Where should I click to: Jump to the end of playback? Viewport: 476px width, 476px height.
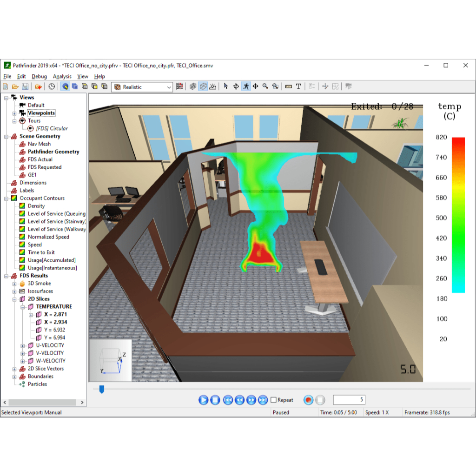pyautogui.click(x=263, y=400)
